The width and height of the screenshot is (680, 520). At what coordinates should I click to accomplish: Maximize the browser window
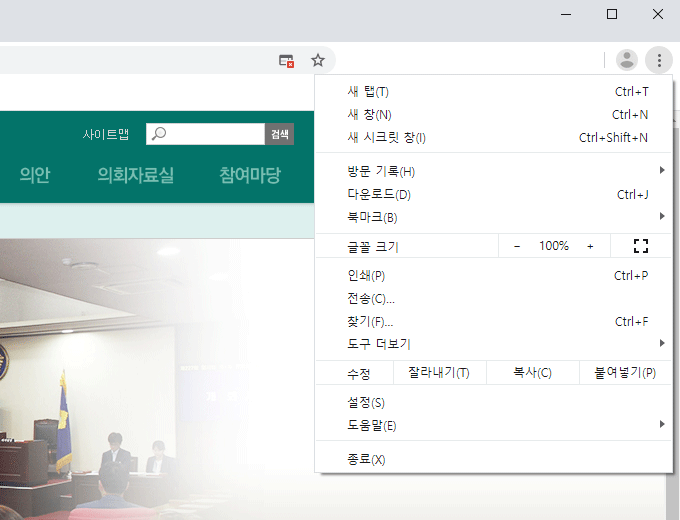pos(612,14)
